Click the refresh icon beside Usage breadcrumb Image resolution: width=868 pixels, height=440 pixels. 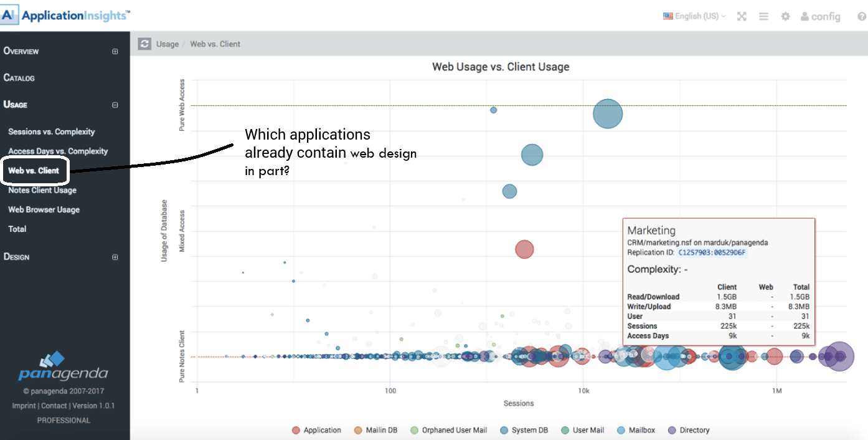[144, 44]
